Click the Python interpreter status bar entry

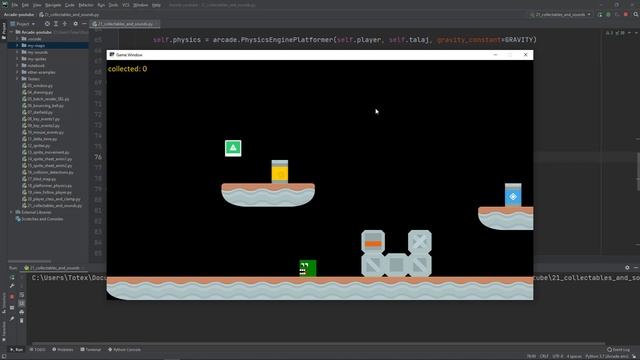(607, 356)
